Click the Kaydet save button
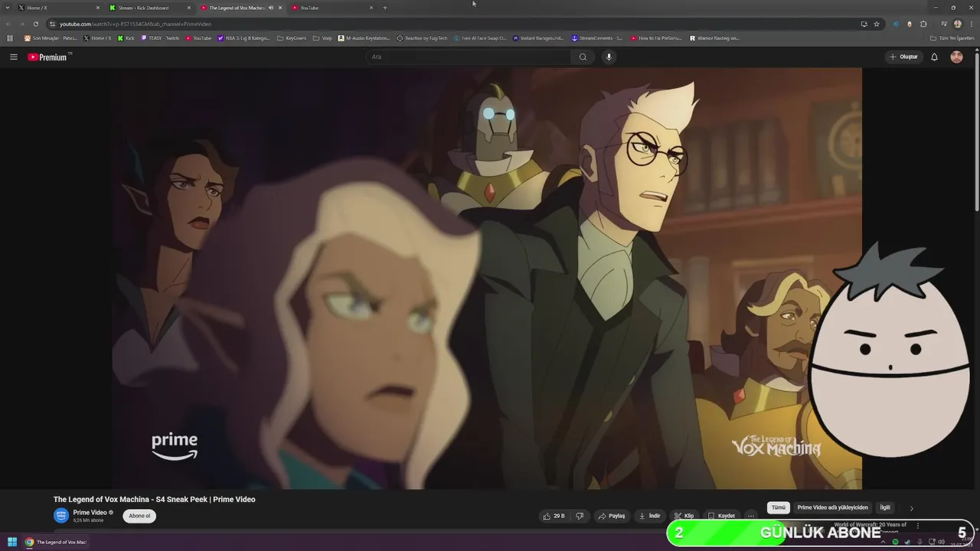 [x=721, y=516]
